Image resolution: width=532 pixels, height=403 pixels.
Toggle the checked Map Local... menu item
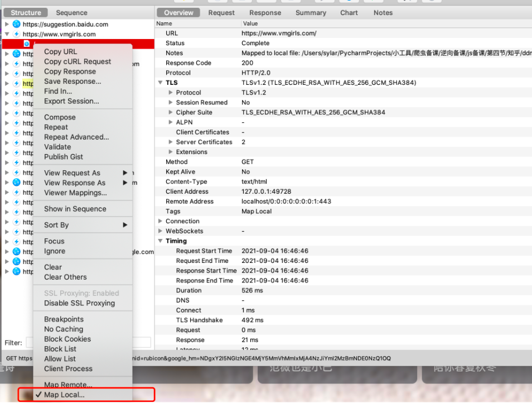point(64,395)
